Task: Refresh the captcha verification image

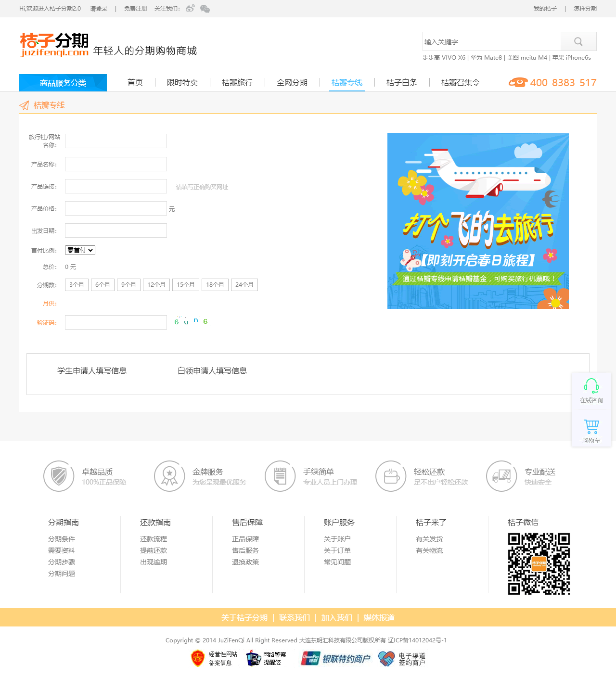Action: click(192, 321)
